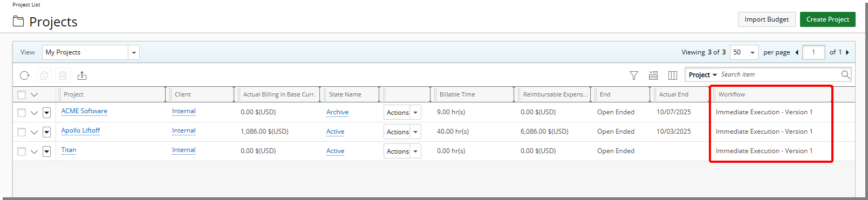Viewport: 868px width, 200px height.
Task: Open Internal client link for Titan
Action: (x=184, y=150)
